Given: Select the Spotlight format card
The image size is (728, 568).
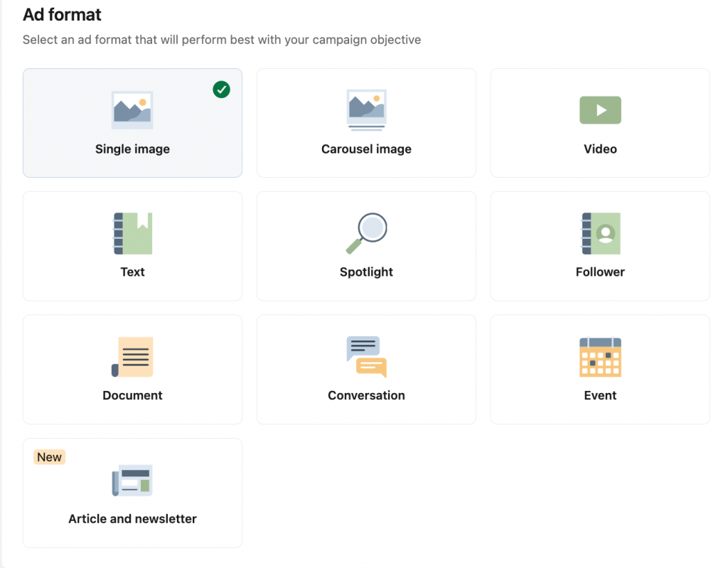Looking at the screenshot, I should point(366,246).
